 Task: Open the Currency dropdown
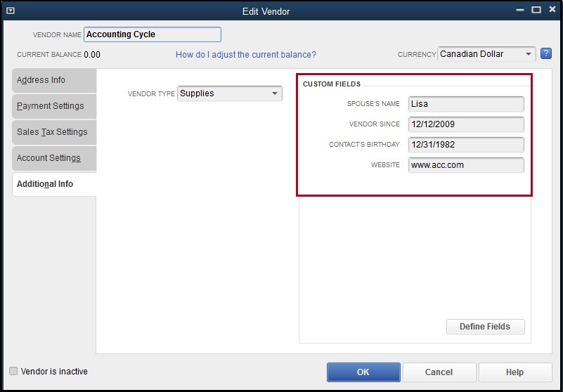(x=486, y=54)
